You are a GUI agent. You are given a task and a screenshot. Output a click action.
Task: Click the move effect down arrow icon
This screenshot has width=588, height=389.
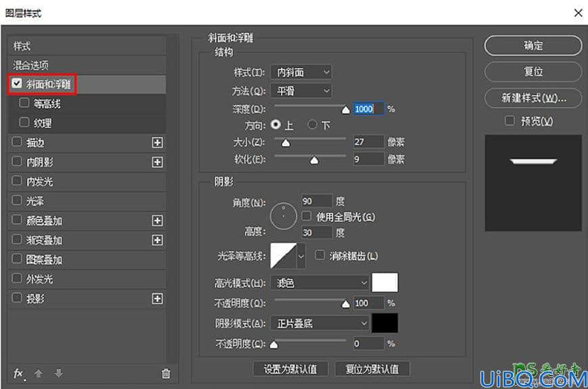59,373
